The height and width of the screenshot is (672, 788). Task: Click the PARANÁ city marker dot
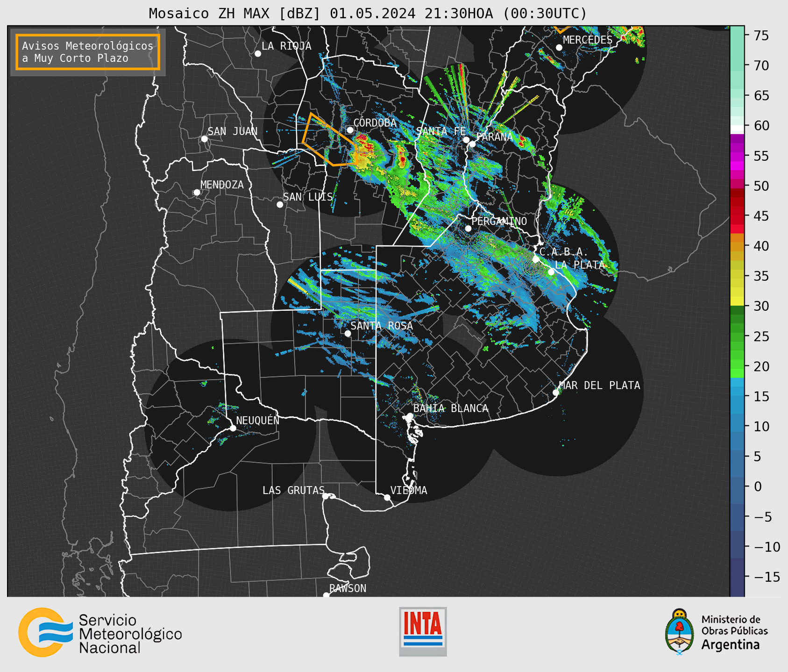(472, 144)
